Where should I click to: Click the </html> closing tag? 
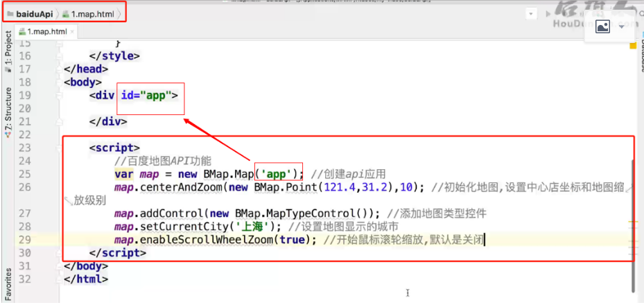point(86,279)
